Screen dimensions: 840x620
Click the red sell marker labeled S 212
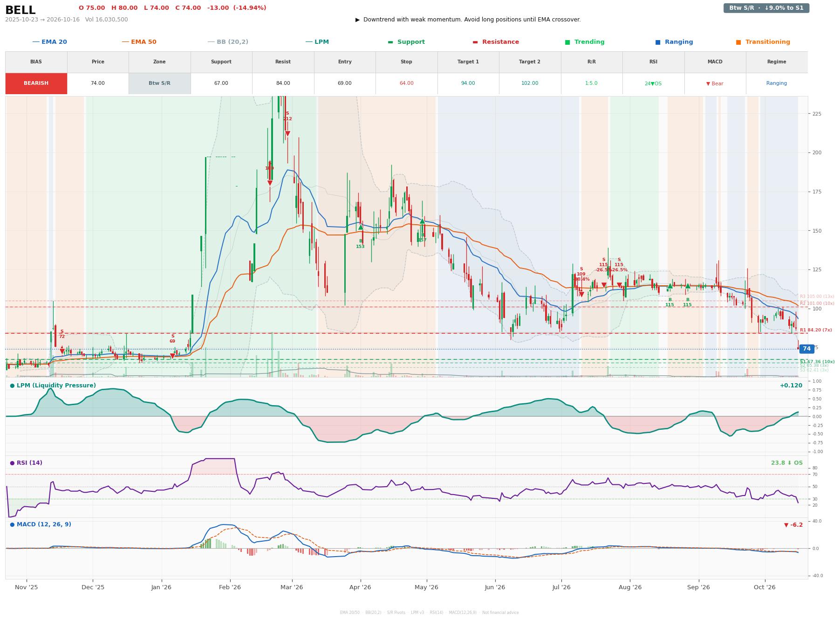click(287, 134)
